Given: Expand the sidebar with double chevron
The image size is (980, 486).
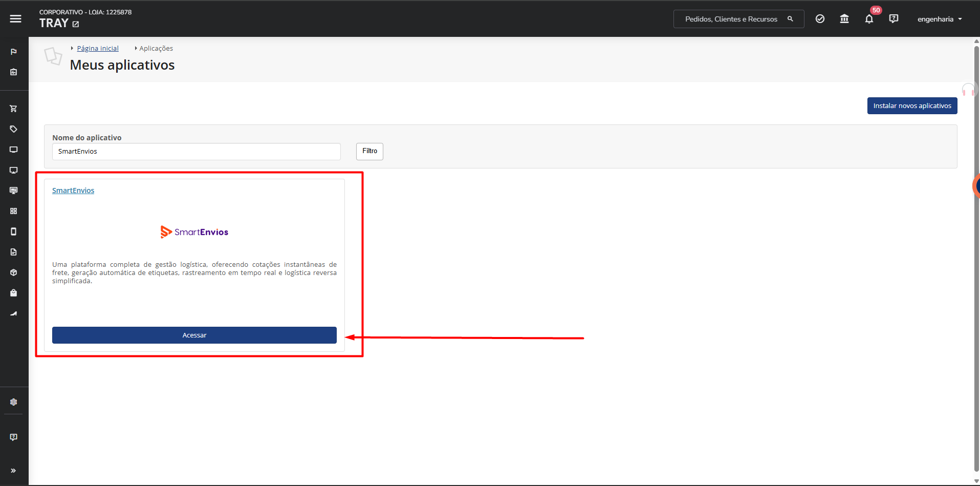Looking at the screenshot, I should (x=14, y=471).
